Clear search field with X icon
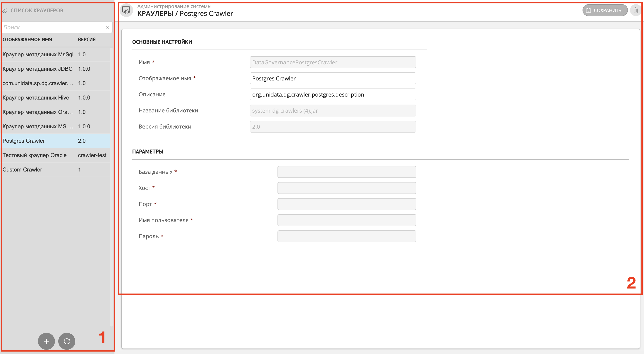Viewport: 644px width, 354px height. (107, 27)
